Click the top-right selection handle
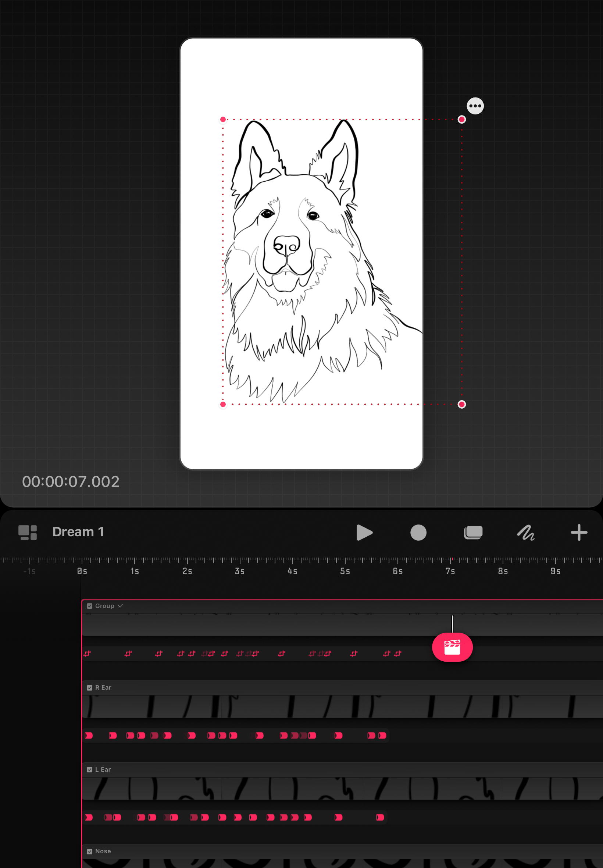The image size is (603, 868). pyautogui.click(x=462, y=120)
